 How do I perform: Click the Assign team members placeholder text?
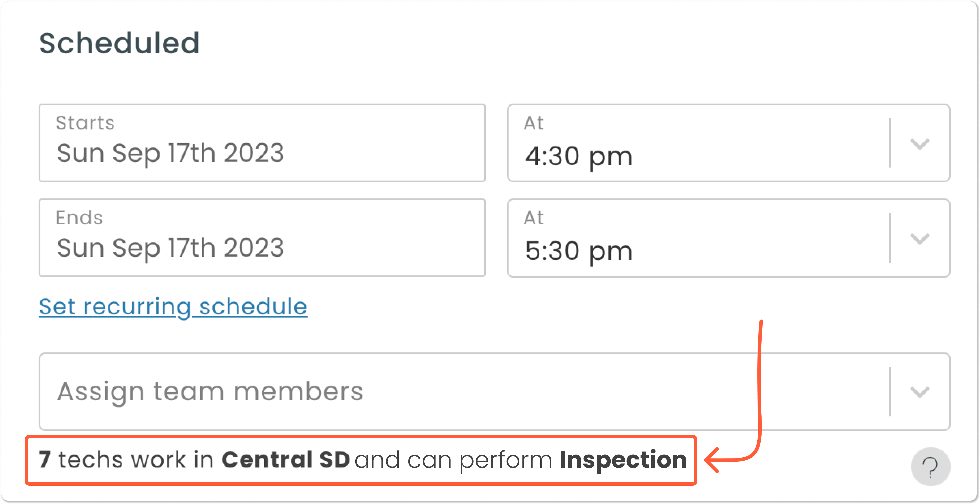coord(210,392)
